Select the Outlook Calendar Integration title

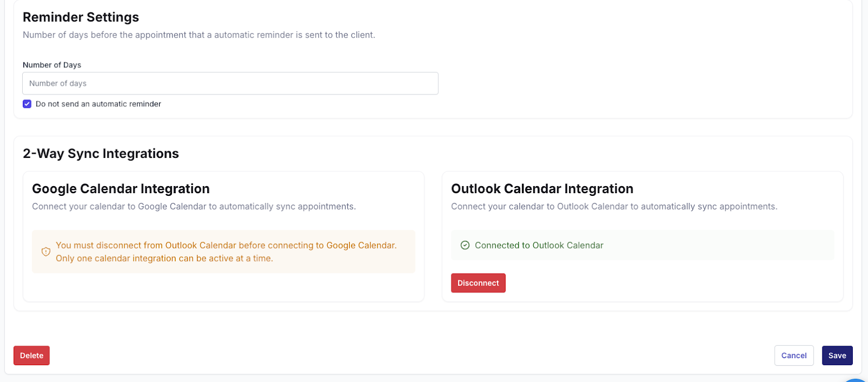542,189
